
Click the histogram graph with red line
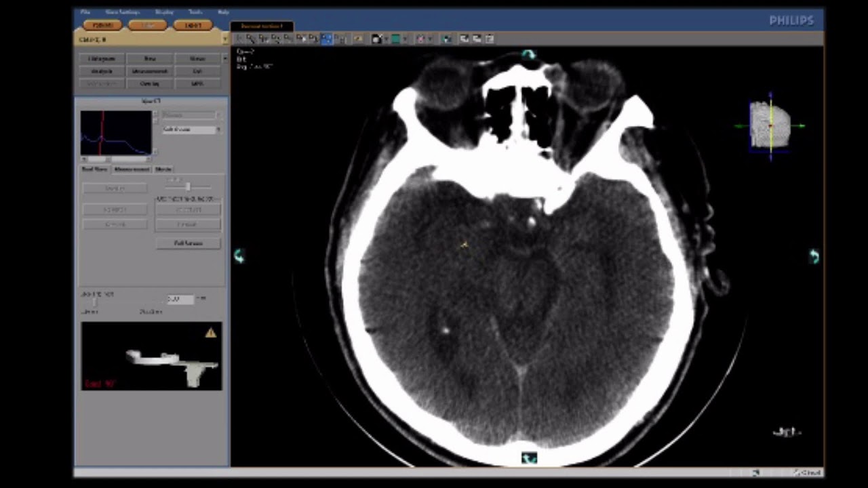[x=116, y=133]
